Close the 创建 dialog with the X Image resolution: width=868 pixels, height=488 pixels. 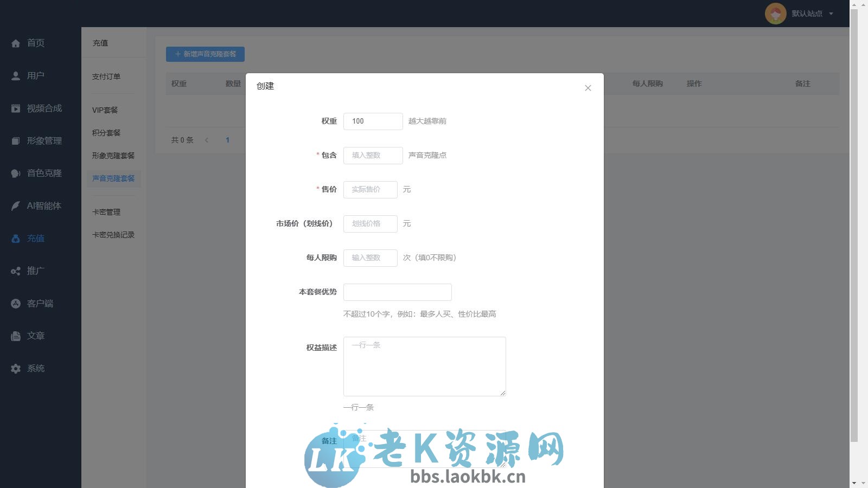tap(588, 87)
